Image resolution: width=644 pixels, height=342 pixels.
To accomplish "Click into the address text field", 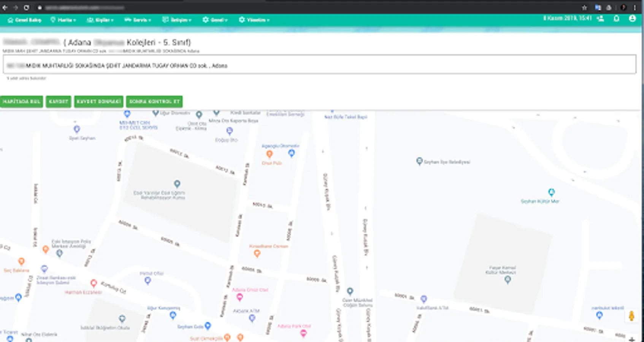I will [x=320, y=65].
